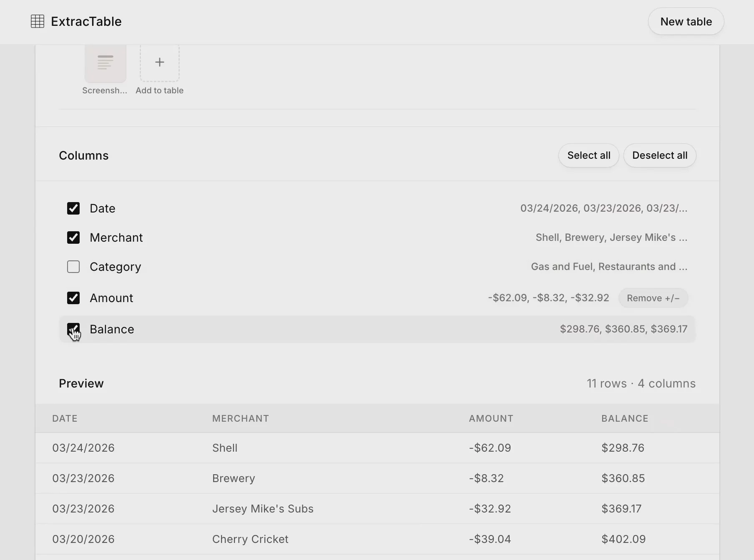Image resolution: width=754 pixels, height=560 pixels.
Task: Click the 03/20/2026 date cell
Action: (x=83, y=539)
